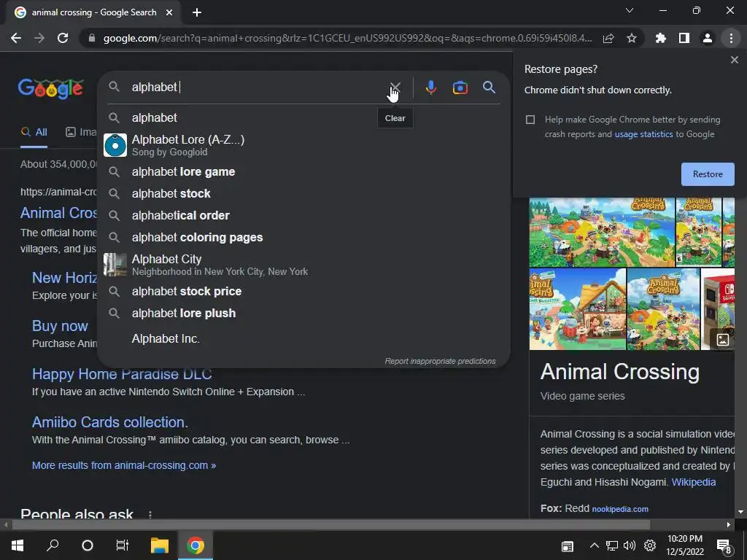Open Animal Crossing house thumbnail image
This screenshot has height=560, width=747.
(x=578, y=309)
